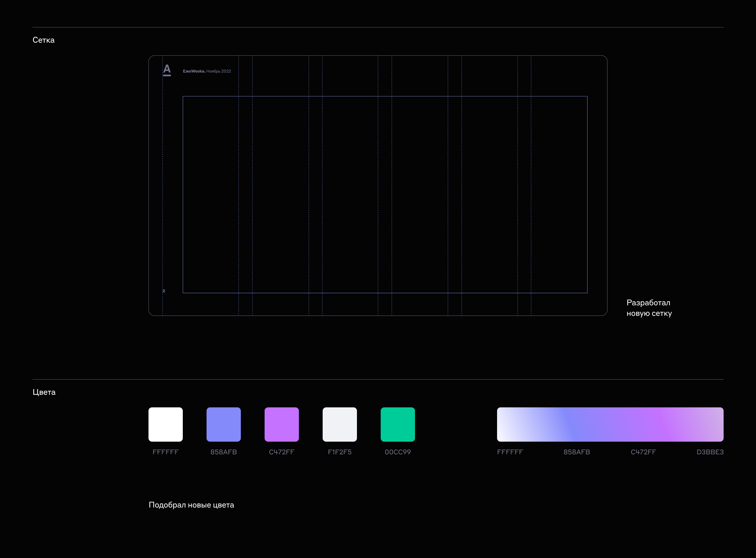Click the 'ЕжеWeeka. Ноябрь 2022' header text

coord(207,71)
